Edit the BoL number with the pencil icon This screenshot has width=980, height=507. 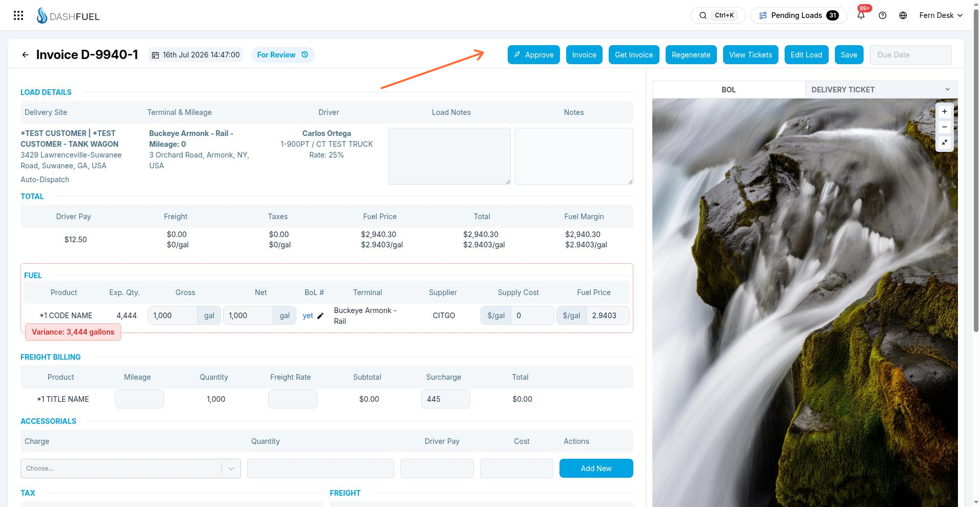(x=321, y=316)
